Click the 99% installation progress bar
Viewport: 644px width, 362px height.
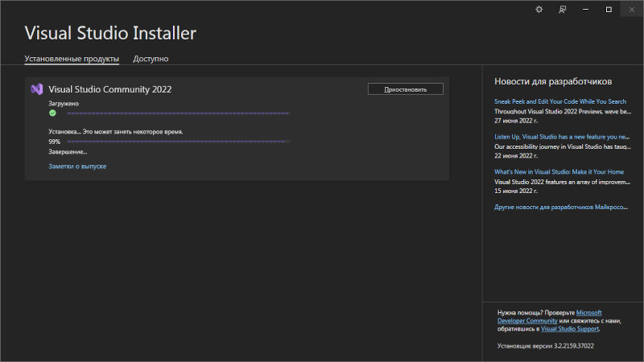click(178, 142)
